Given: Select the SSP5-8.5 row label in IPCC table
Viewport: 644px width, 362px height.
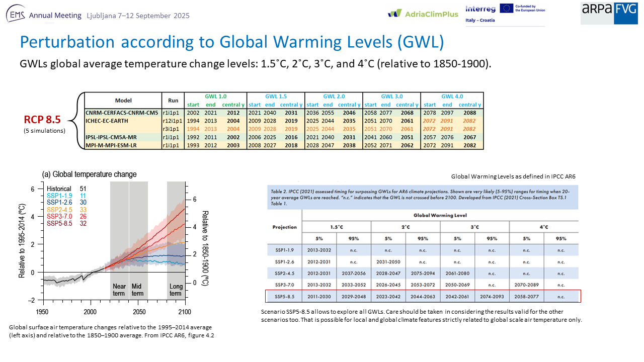Looking at the screenshot, I should [284, 297].
